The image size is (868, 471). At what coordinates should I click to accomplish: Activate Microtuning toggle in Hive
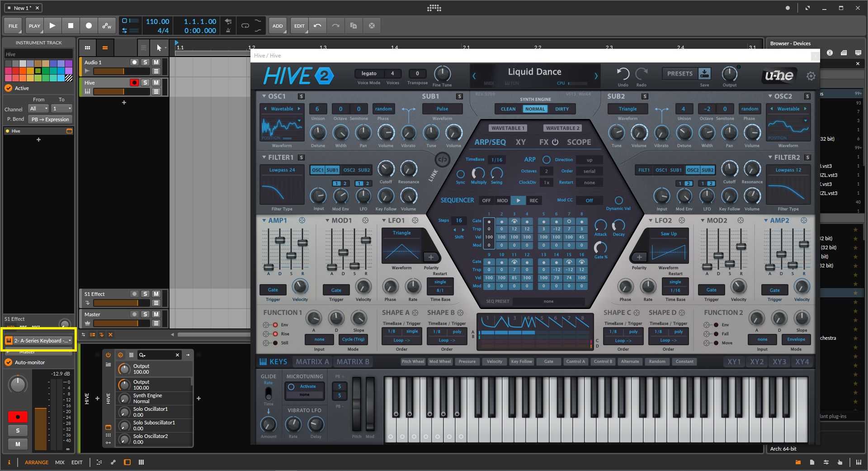(x=292, y=386)
